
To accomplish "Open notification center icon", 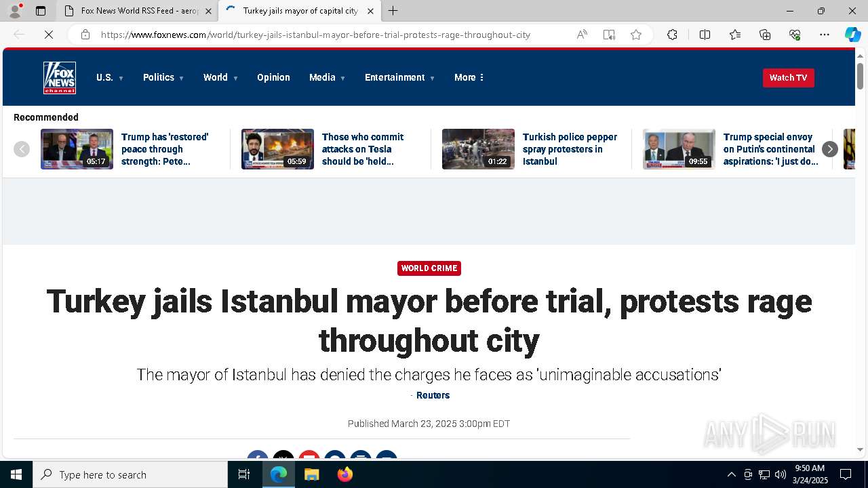I will point(846,474).
